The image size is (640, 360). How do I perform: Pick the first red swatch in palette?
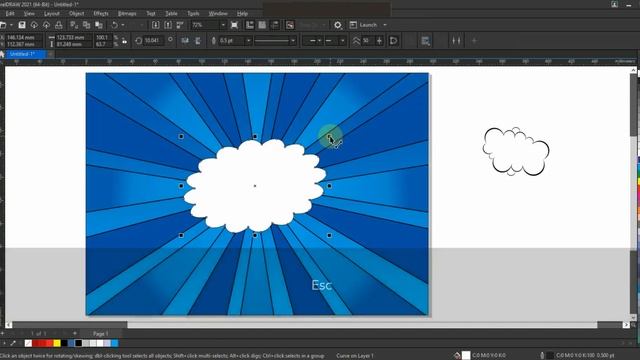36,343
